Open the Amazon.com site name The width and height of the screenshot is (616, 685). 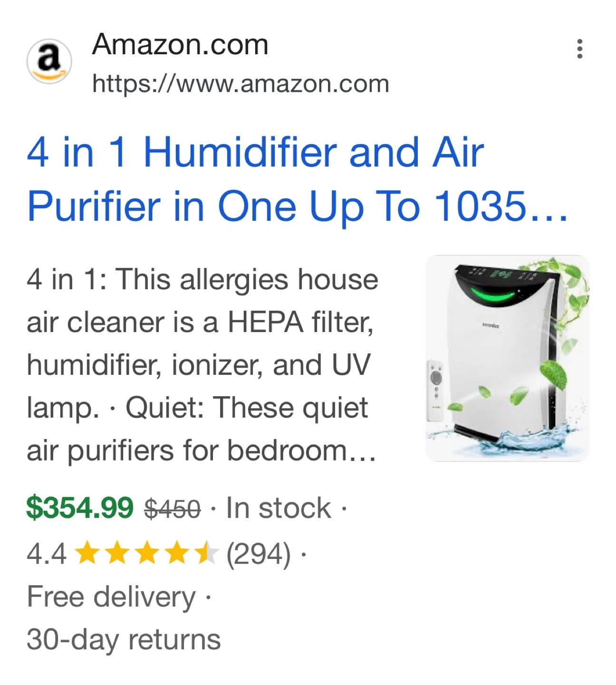coord(180,45)
